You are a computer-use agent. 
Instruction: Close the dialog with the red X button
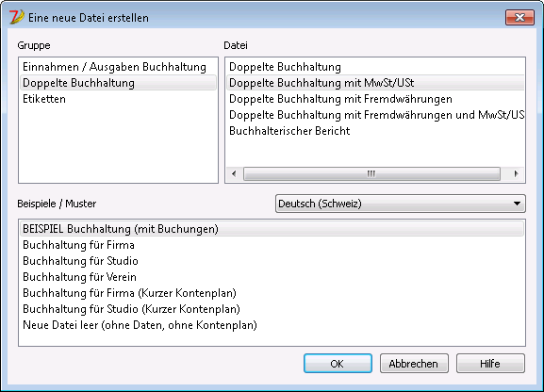pos(519,17)
